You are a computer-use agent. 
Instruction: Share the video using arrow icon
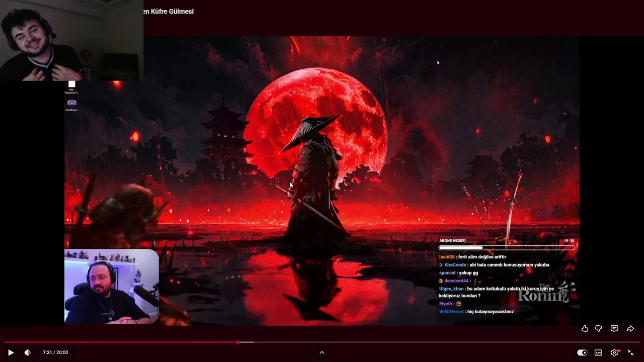pos(630,328)
